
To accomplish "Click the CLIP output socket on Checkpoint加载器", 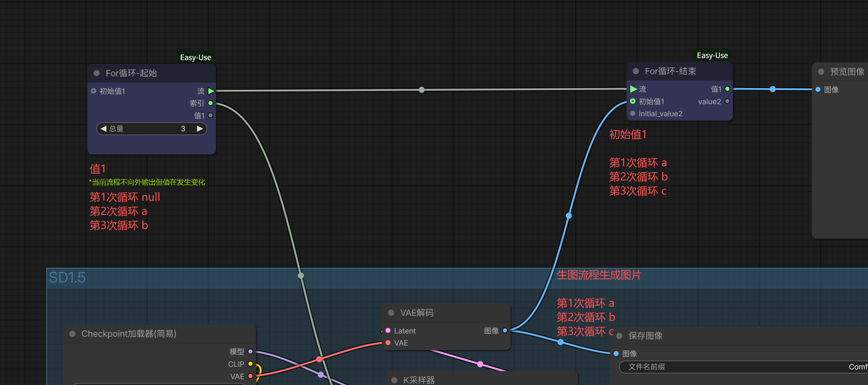I will tap(250, 364).
